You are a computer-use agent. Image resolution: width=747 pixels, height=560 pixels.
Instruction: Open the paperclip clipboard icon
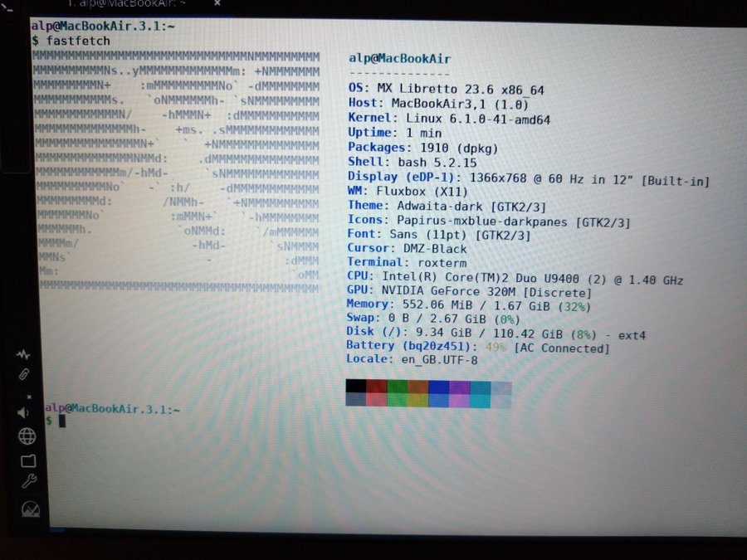[x=24, y=375]
